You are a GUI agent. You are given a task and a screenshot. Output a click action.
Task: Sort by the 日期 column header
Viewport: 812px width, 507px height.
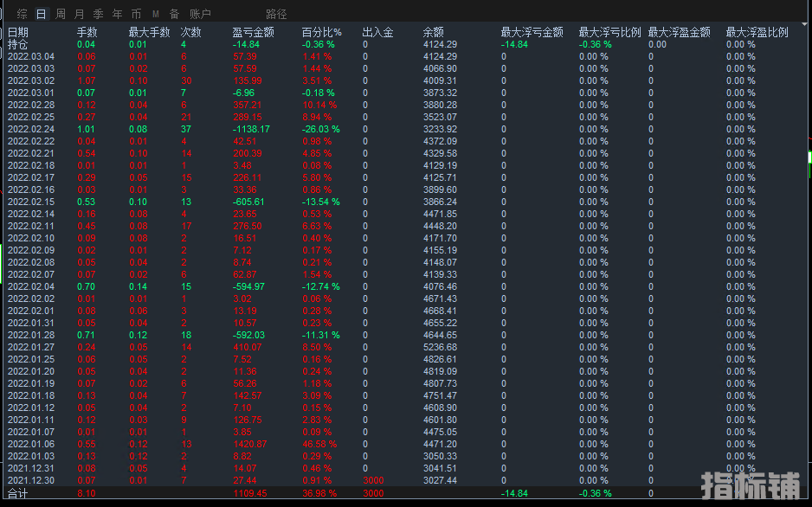(18, 32)
